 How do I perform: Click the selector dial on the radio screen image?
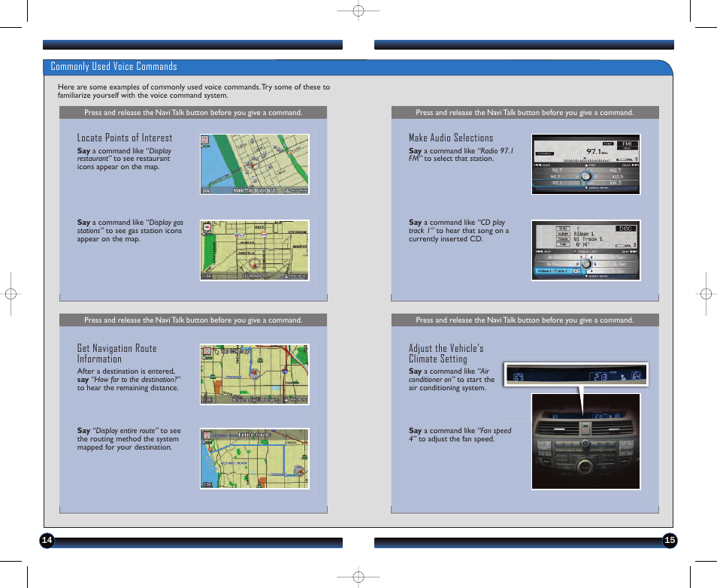point(585,176)
